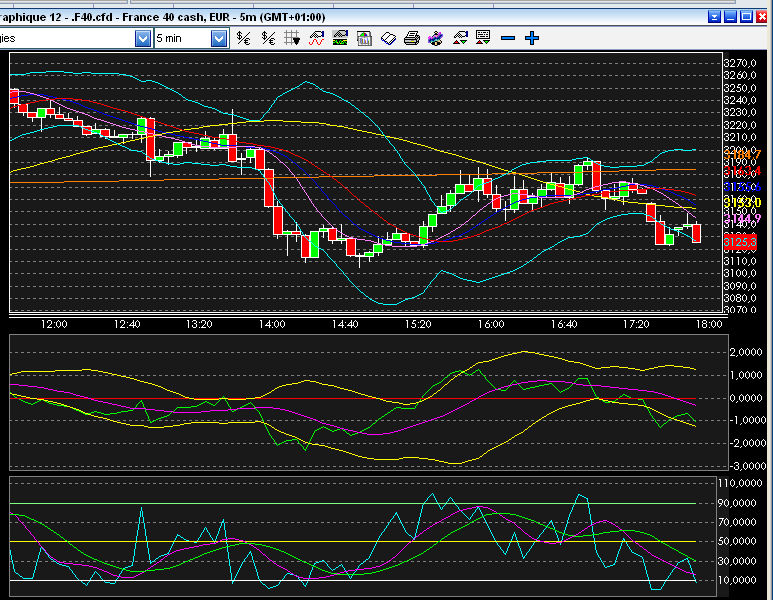This screenshot has width=773, height=600.
Task: Zoom out with the blue minus icon
Action: [x=508, y=38]
